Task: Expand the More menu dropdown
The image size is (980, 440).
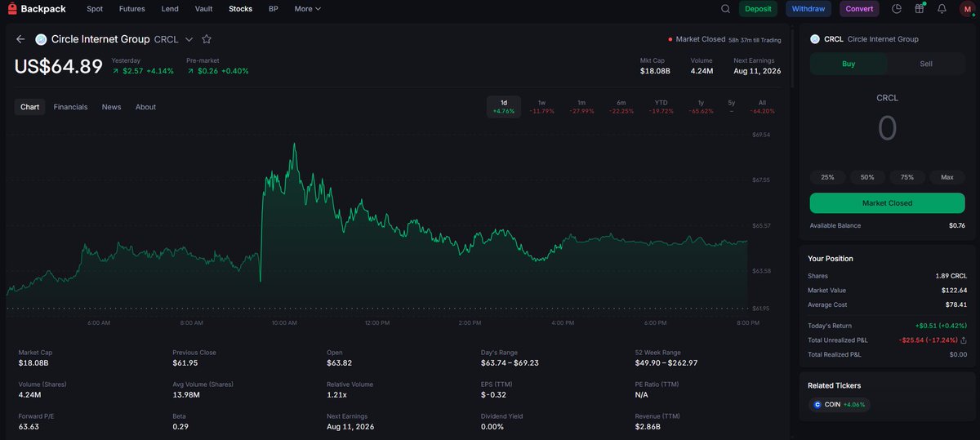Action: pos(308,9)
